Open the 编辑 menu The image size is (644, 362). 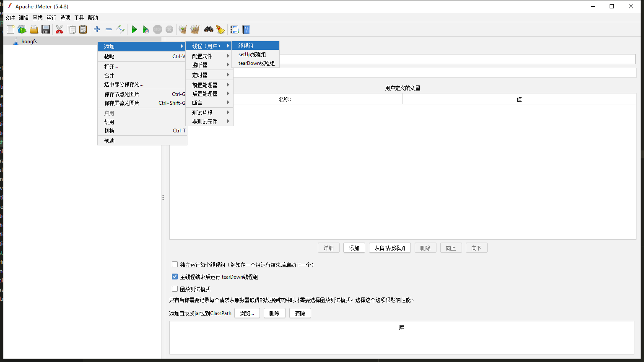tap(23, 18)
